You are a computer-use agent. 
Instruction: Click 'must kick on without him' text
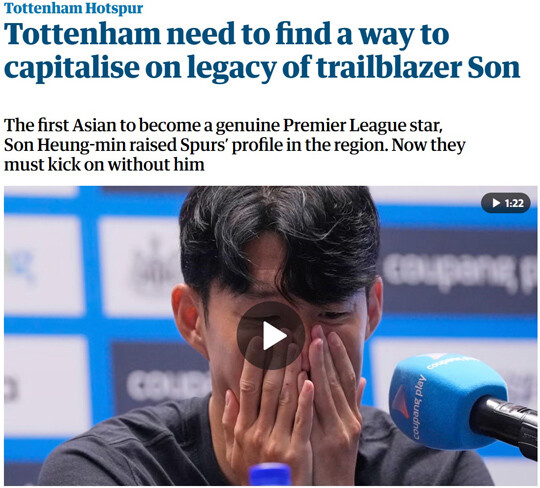pyautogui.click(x=104, y=165)
